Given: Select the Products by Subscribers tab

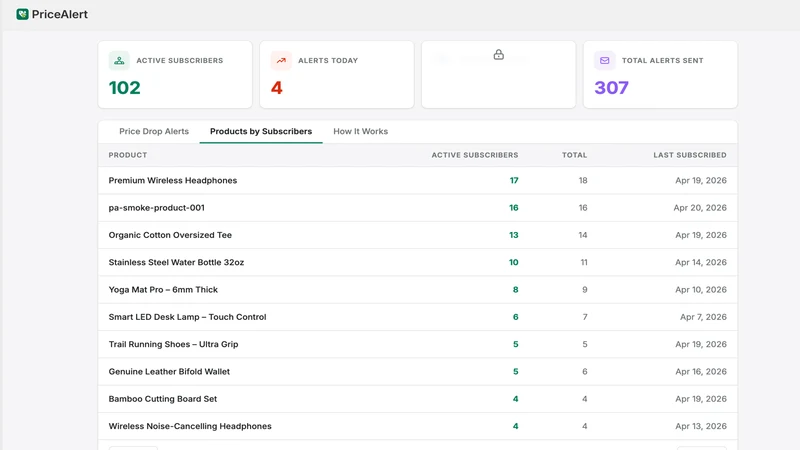Looking at the screenshot, I should (261, 132).
